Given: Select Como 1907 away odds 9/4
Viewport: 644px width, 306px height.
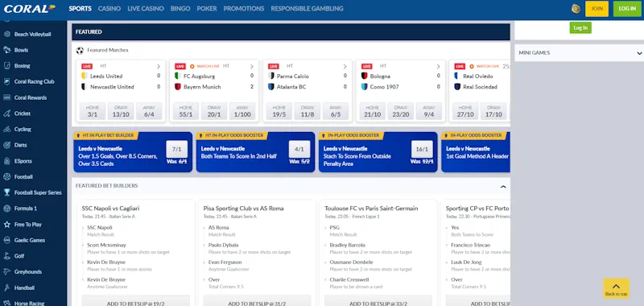Looking at the screenshot, I should tap(429, 111).
